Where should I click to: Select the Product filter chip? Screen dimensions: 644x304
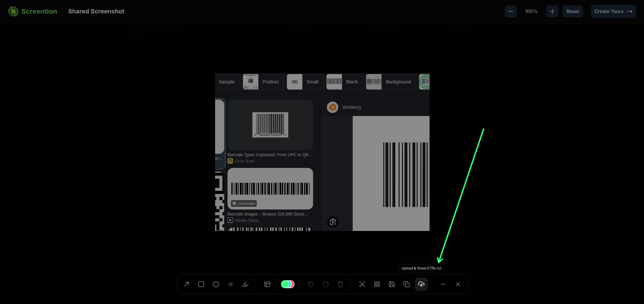(x=263, y=82)
